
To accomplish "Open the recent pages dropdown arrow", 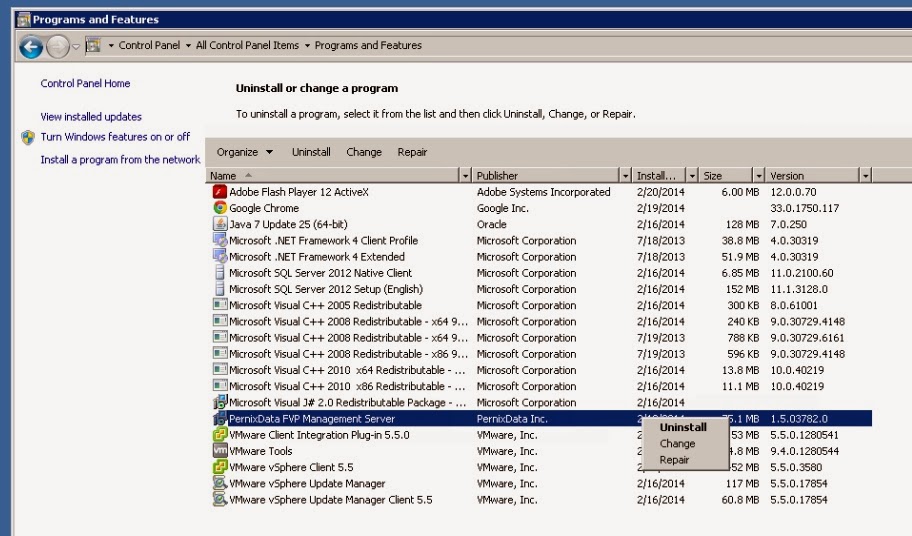I will coord(76,47).
